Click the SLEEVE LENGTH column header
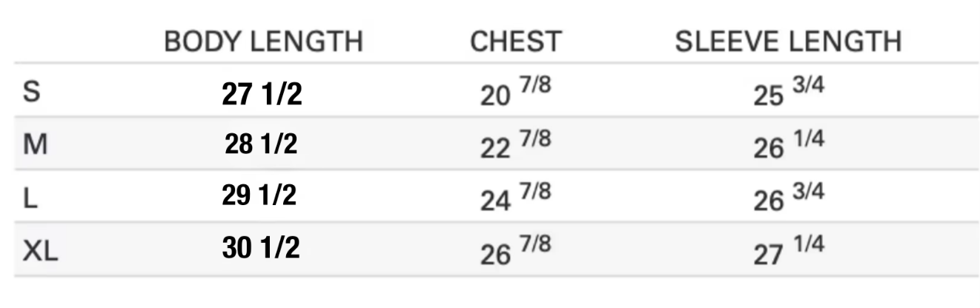Screen dimensions: 980x308 point(788,41)
